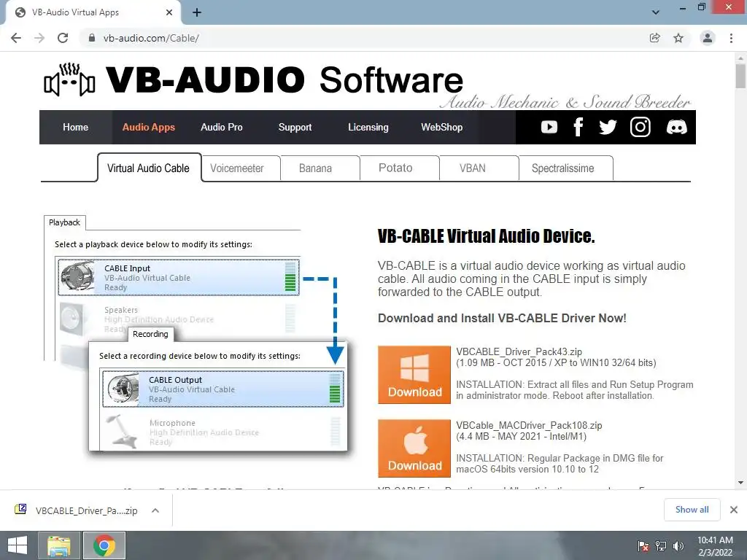747x560 pixels.
Task: Open the WebShop navigation item
Action: pos(441,127)
